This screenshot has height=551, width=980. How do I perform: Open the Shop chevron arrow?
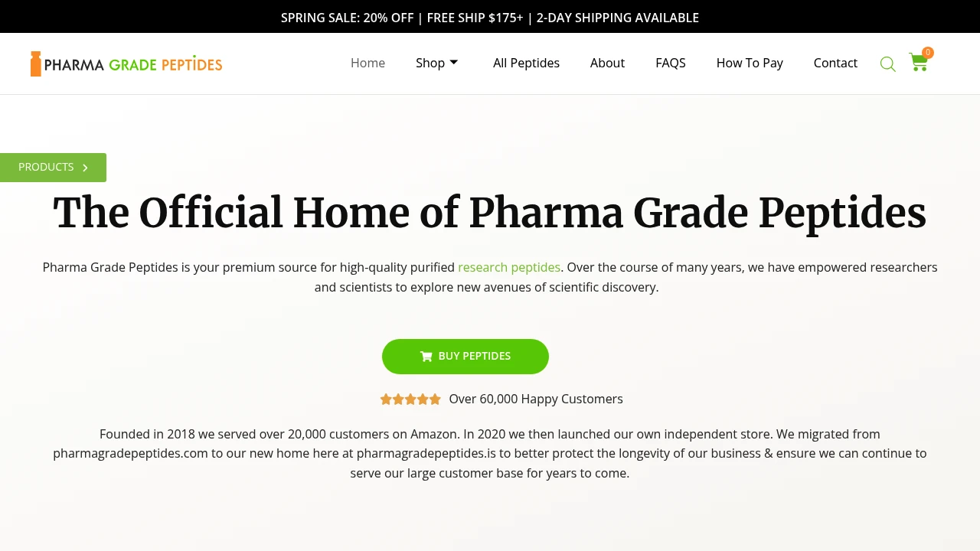point(453,63)
